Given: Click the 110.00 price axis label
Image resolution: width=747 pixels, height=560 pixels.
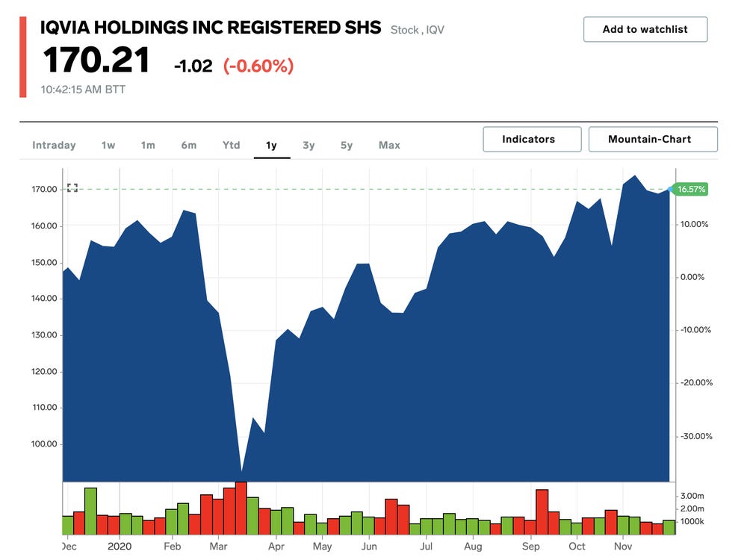Looking at the screenshot, I should coord(44,407).
